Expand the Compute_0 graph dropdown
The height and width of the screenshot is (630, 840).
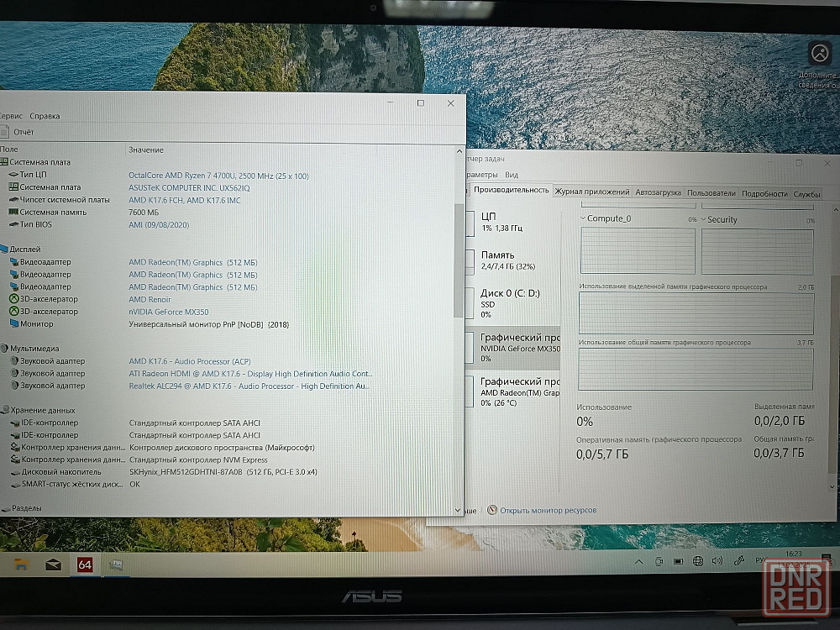pos(583,218)
